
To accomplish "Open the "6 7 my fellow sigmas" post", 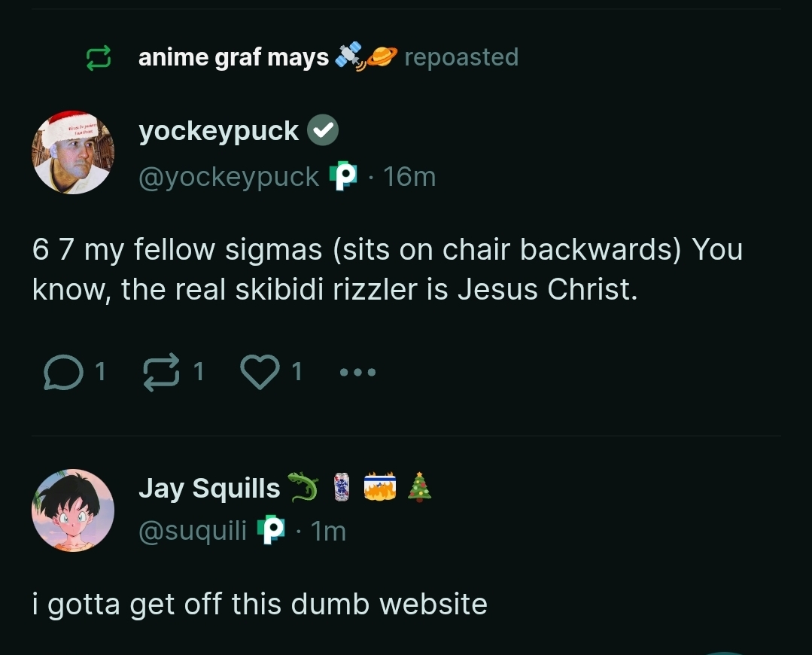I will (x=387, y=269).
